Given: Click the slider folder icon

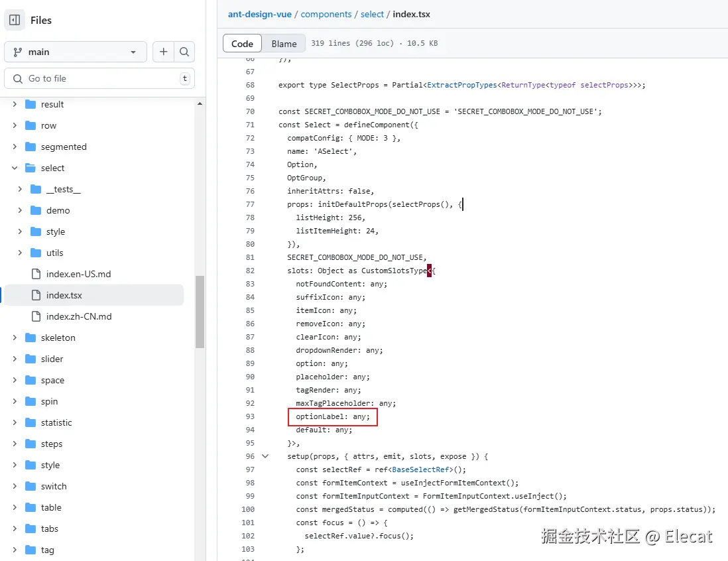Looking at the screenshot, I should pos(30,359).
